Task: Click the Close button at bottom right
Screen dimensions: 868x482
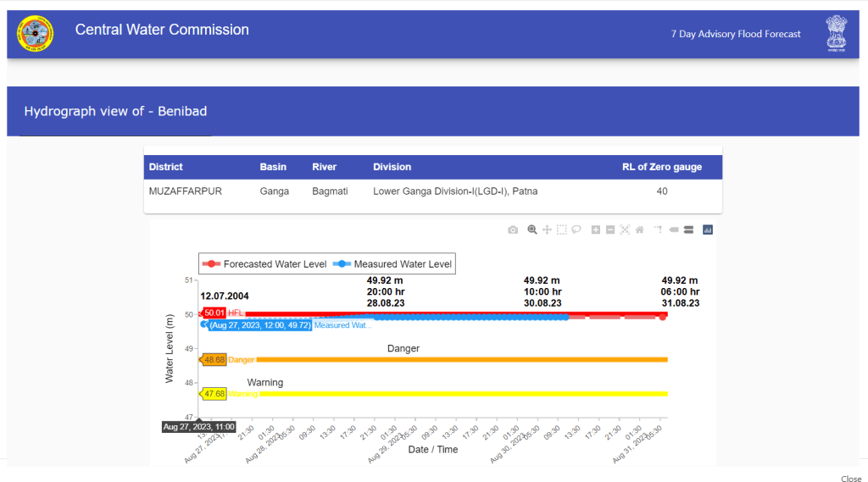Action: pyautogui.click(x=850, y=479)
